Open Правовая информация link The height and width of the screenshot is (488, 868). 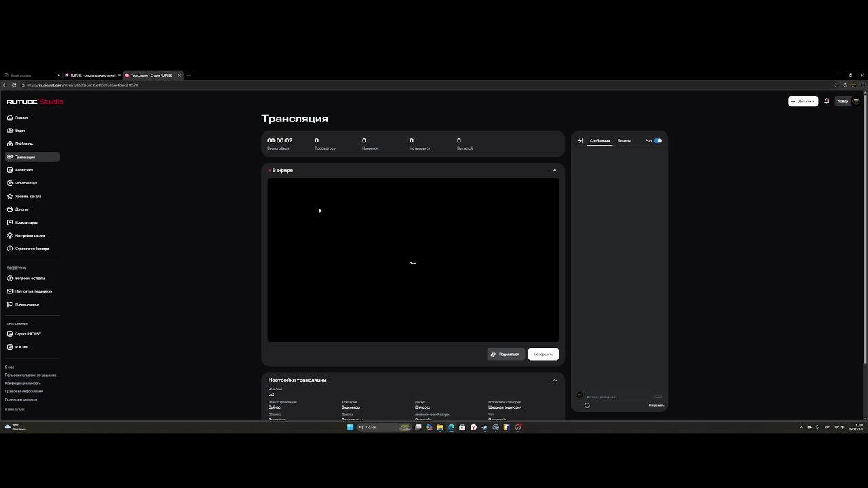(x=24, y=392)
